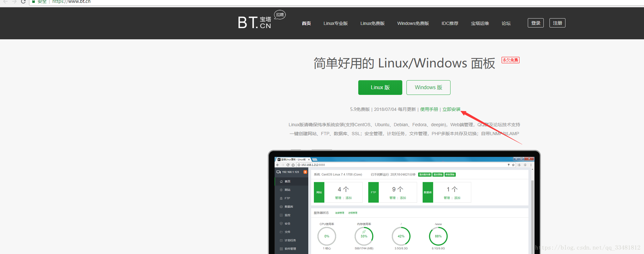
Task: Click the 5.9免费版 version text
Action: (360, 109)
